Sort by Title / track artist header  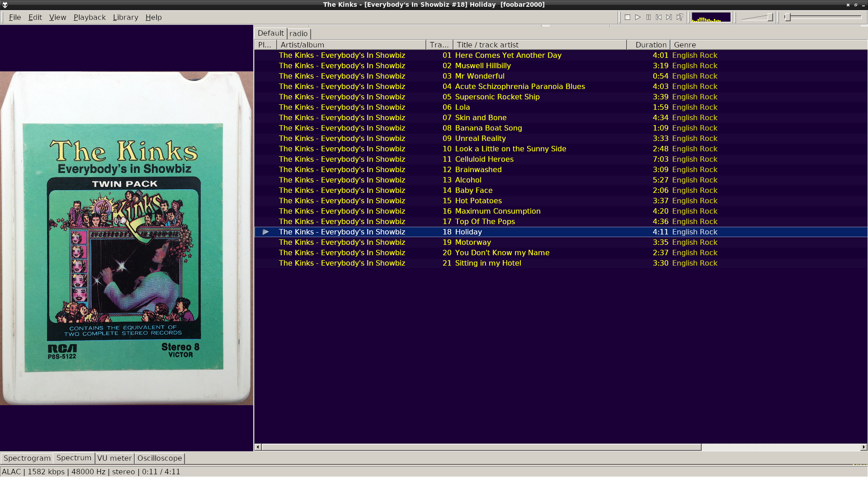point(540,45)
